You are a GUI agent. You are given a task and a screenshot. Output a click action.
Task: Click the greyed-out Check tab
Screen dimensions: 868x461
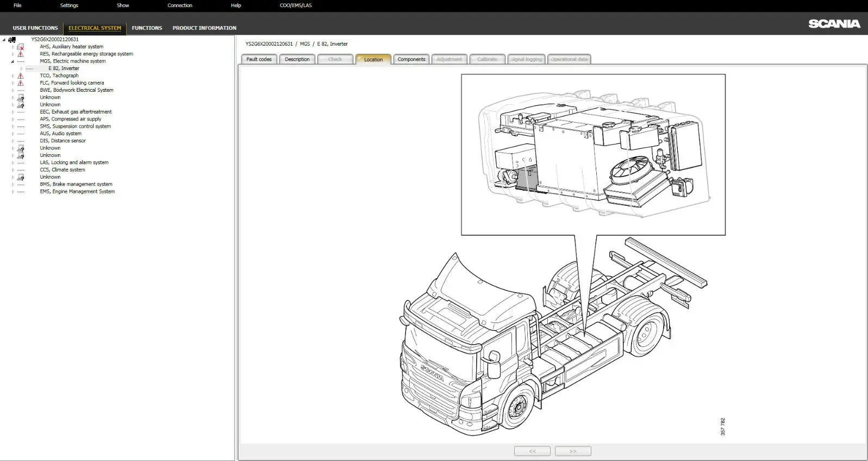[x=335, y=59]
